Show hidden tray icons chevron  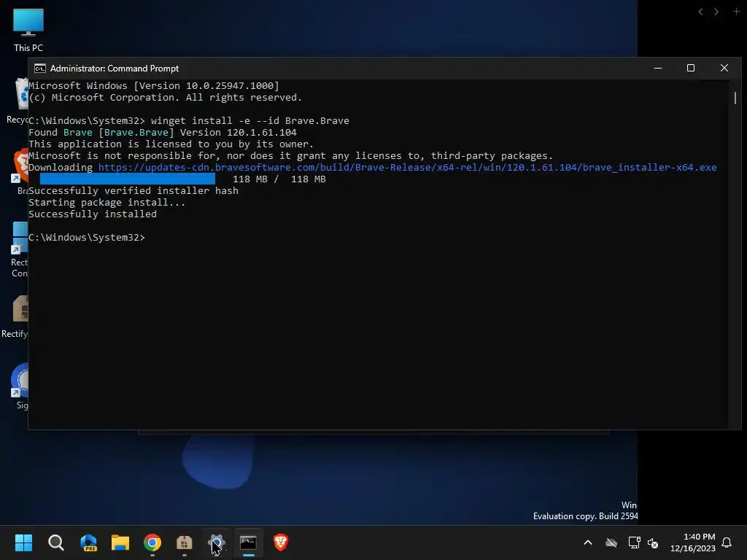pyautogui.click(x=588, y=542)
